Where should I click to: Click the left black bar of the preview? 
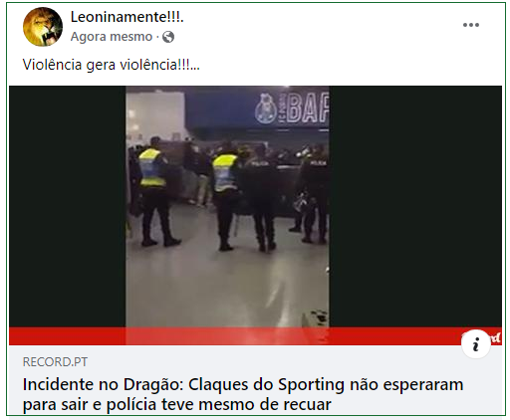(x=68, y=206)
